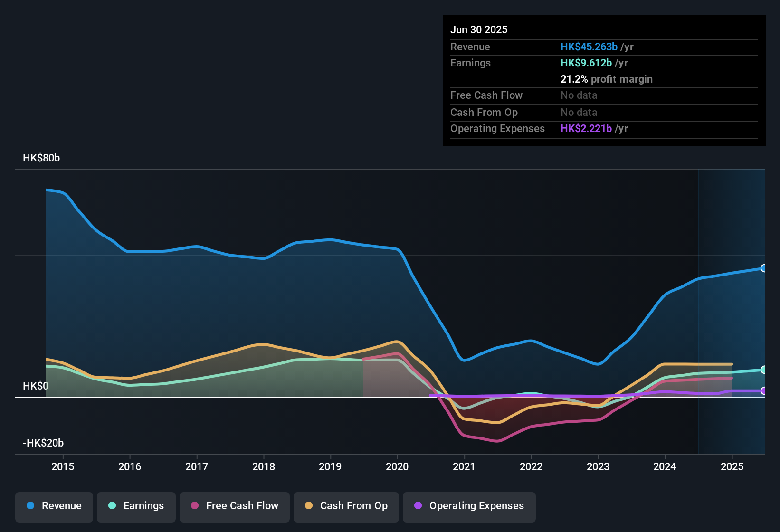Toggle the Revenue series visibility

(54, 506)
